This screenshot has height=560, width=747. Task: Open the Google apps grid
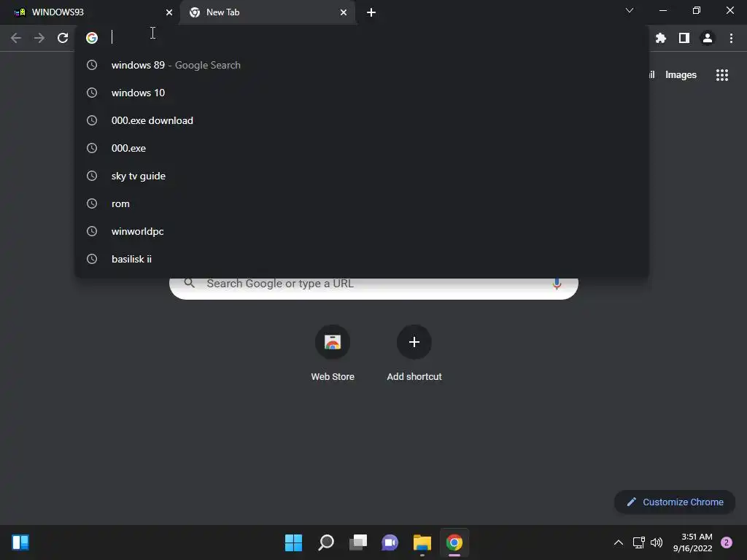click(722, 75)
